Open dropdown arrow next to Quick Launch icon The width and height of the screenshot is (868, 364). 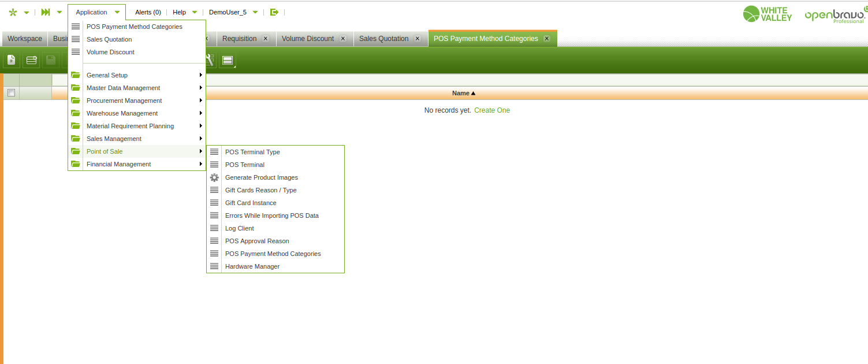(x=59, y=13)
